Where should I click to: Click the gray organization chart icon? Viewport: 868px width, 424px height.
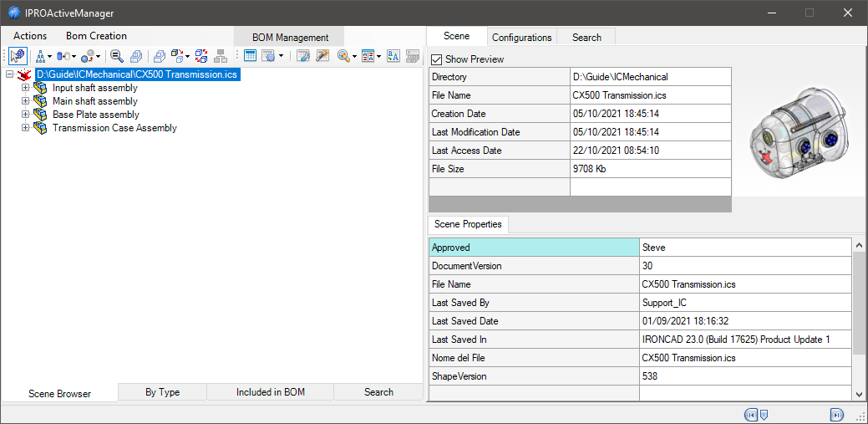(x=221, y=55)
